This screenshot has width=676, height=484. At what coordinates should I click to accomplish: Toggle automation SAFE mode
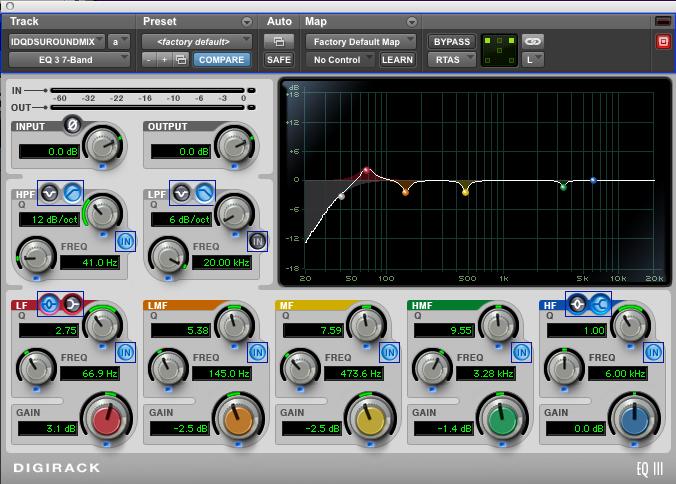279,59
